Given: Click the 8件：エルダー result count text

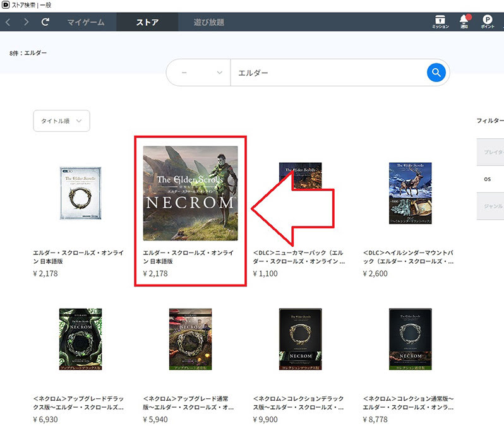Looking at the screenshot, I should coord(28,53).
